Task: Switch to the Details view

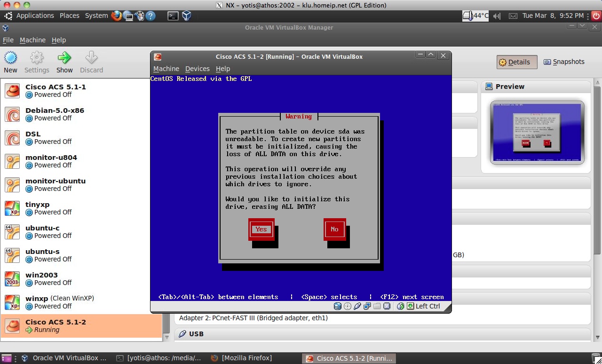Action: [517, 62]
